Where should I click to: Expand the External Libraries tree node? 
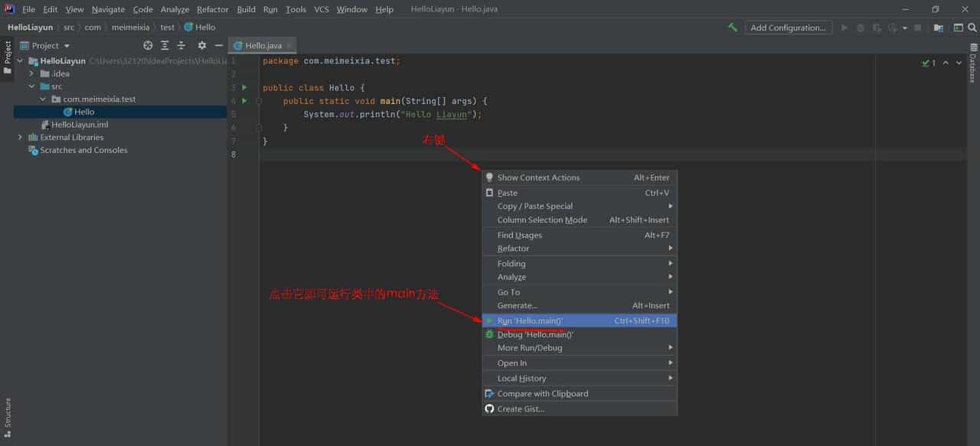20,137
